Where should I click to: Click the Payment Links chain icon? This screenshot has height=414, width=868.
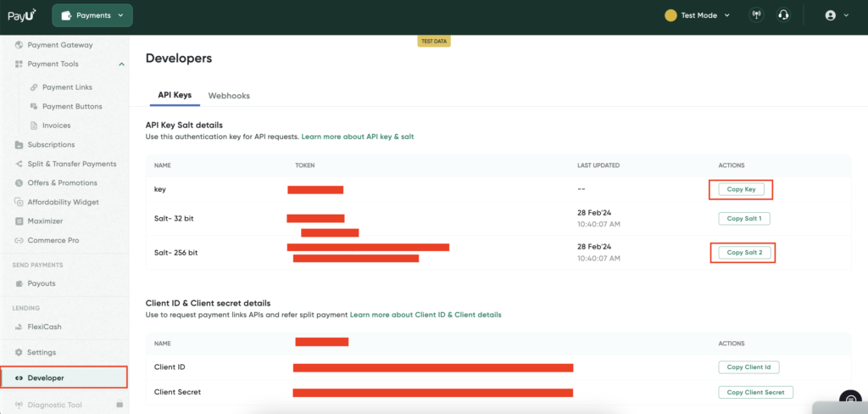tap(34, 87)
